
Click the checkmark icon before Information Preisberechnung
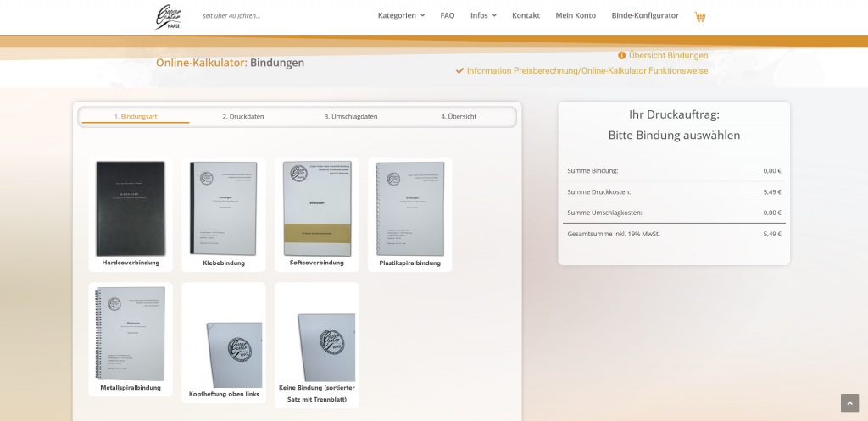[x=459, y=71]
